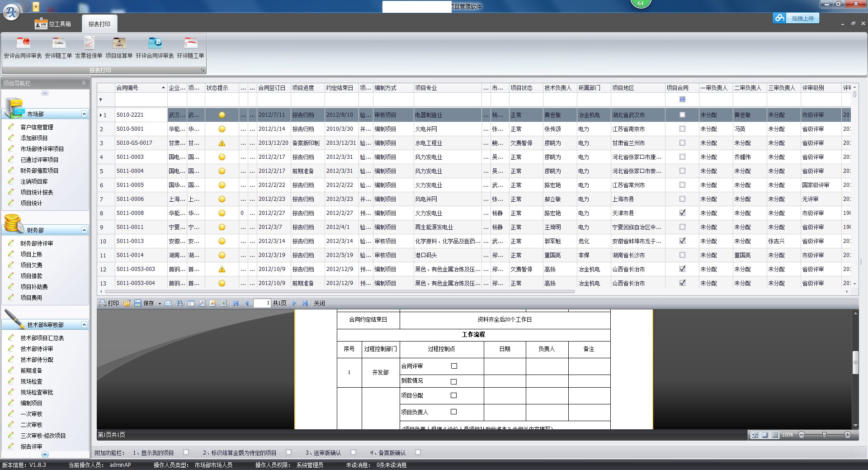This screenshot has height=470, width=868.
Task: Select the 报表打印 ribbon tab
Action: (x=99, y=24)
